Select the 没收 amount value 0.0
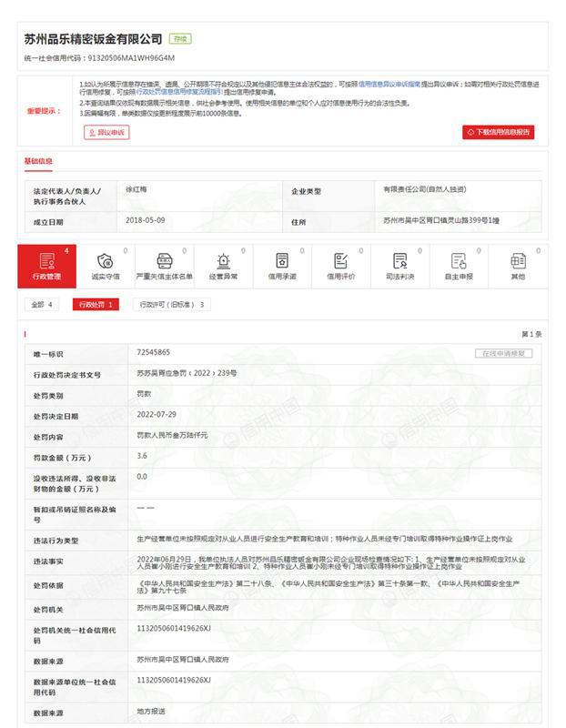Screen dimensions: 566x728 click(142, 476)
